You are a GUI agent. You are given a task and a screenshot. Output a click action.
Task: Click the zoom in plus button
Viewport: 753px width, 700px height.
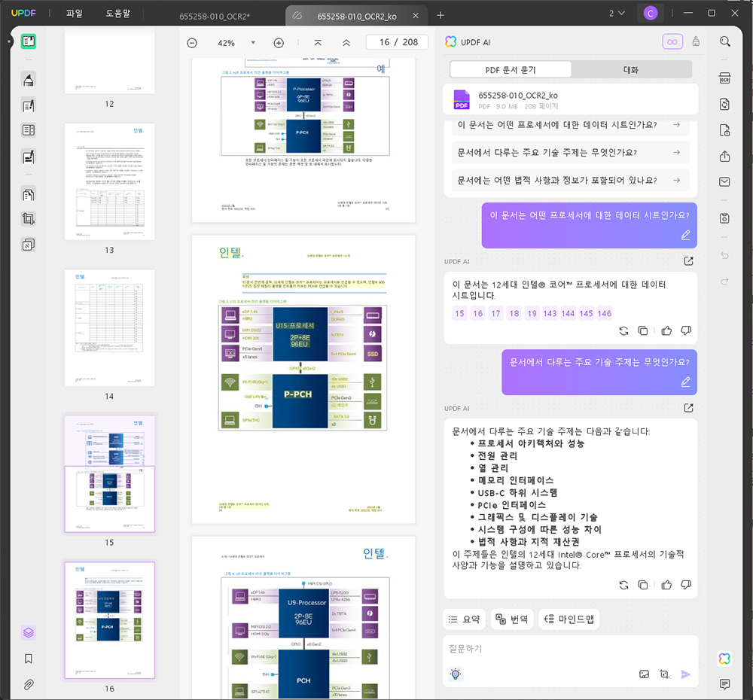(279, 43)
